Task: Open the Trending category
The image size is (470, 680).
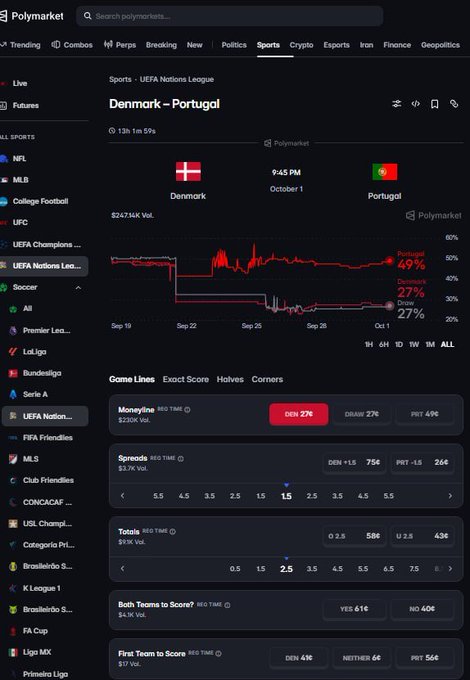Action: pos(20,45)
